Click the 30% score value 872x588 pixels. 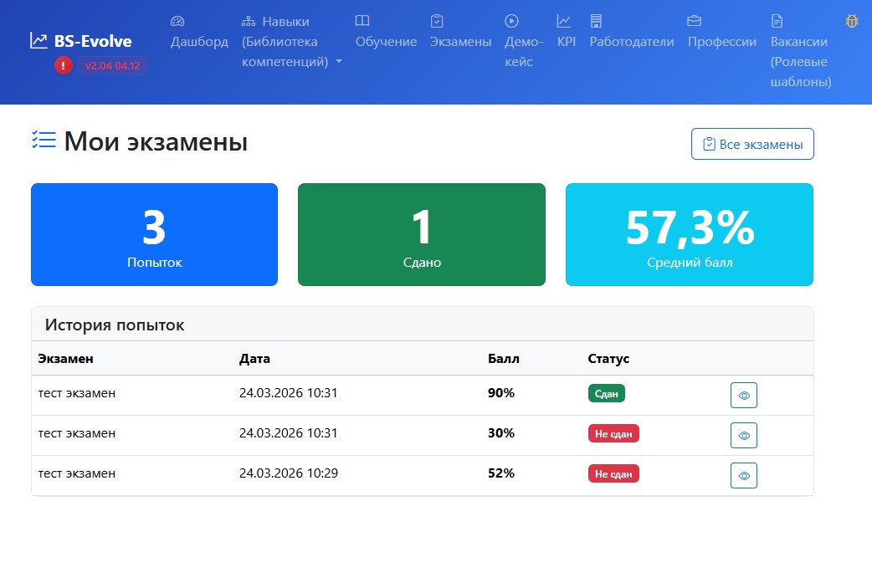pos(501,433)
